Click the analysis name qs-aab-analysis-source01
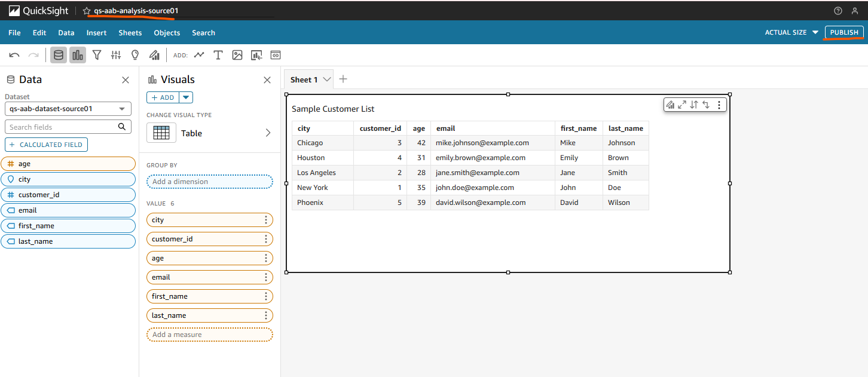The image size is (868, 377). tap(136, 11)
